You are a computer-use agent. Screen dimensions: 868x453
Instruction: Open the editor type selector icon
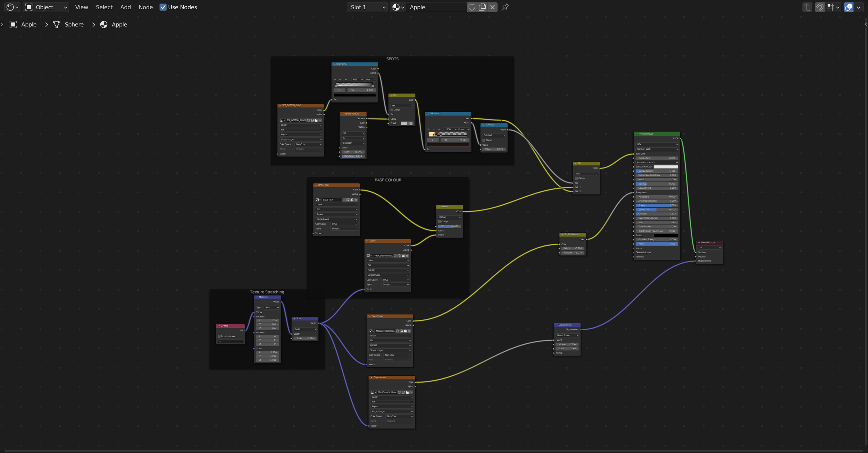coord(12,7)
